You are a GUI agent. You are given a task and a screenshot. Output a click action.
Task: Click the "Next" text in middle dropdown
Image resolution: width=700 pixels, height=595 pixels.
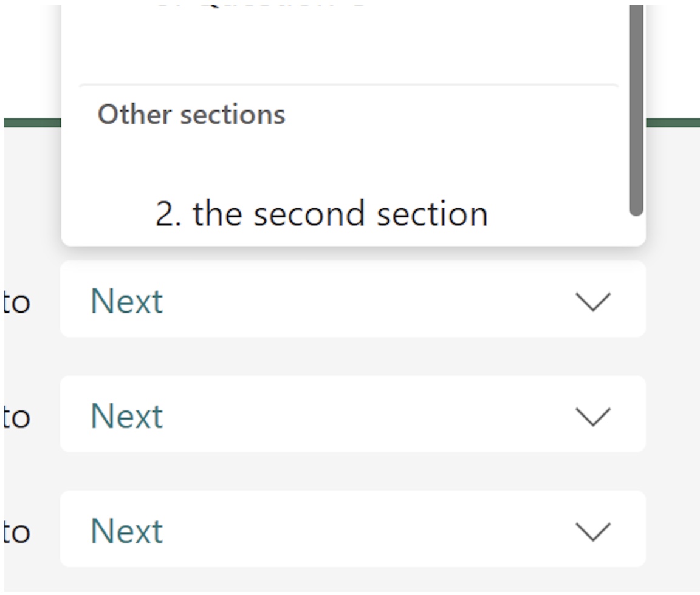[127, 416]
